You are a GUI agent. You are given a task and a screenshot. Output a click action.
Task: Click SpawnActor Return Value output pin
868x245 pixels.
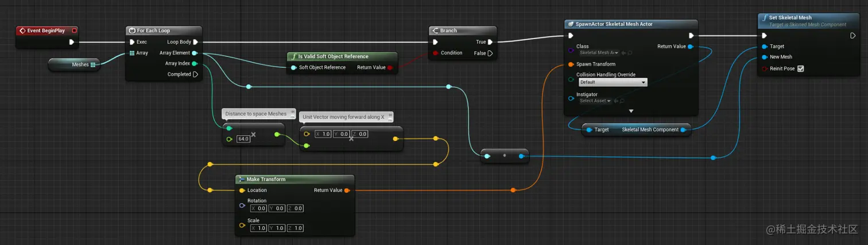click(690, 47)
